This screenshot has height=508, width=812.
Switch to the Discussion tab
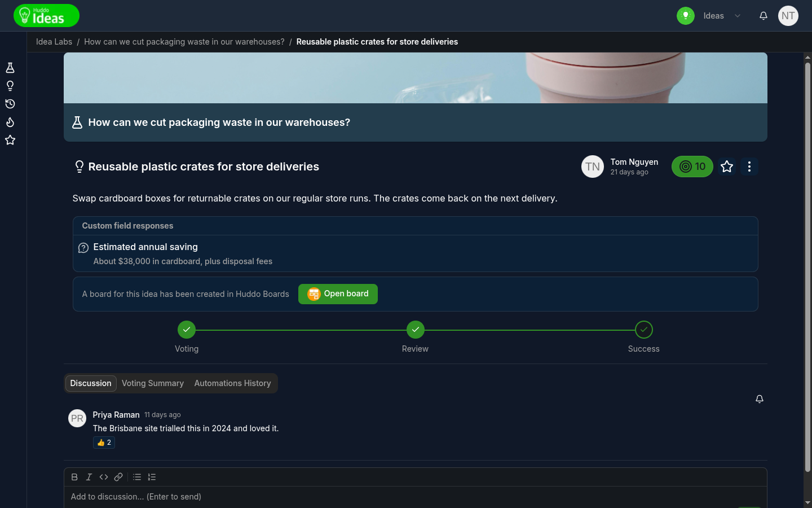point(91,383)
